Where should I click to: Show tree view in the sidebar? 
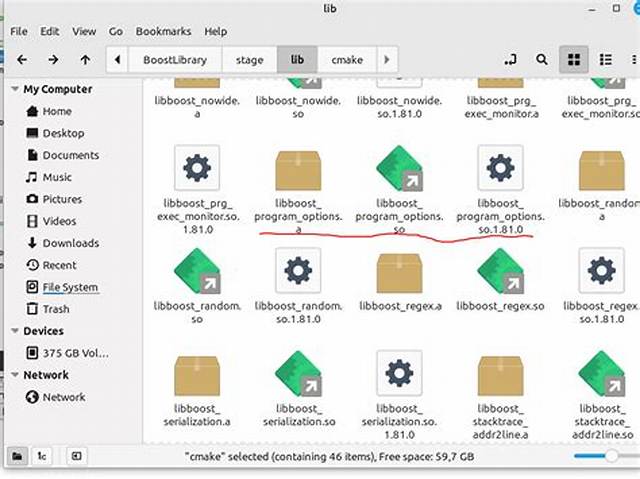[x=42, y=456]
